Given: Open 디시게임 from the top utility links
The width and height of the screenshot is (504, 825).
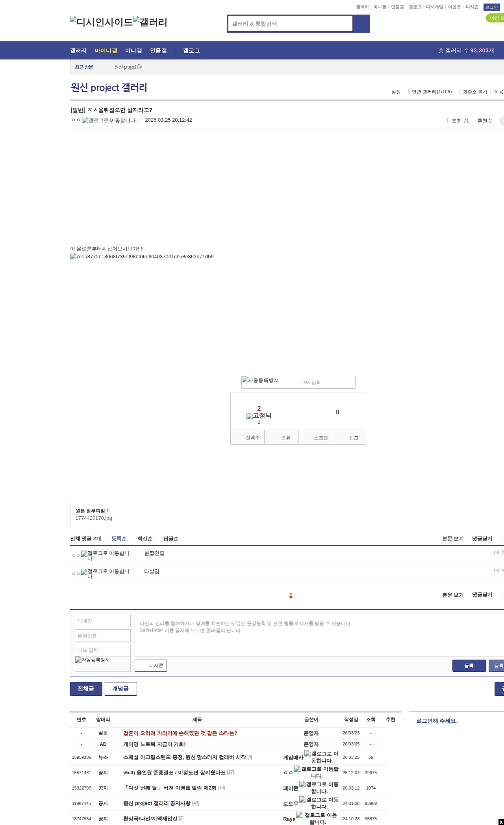Looking at the screenshot, I should [x=434, y=7].
